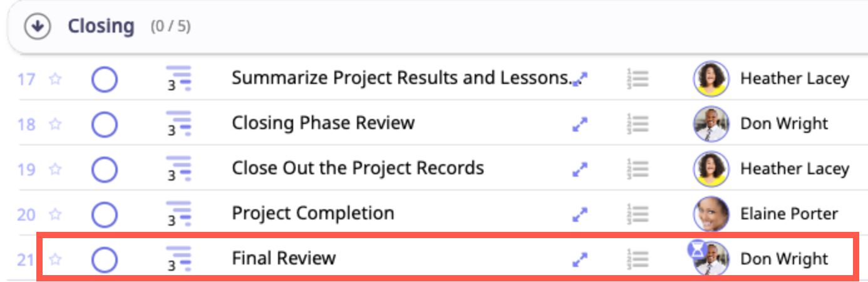
Task: Mark Project Completion task complete
Action: pos(105,214)
